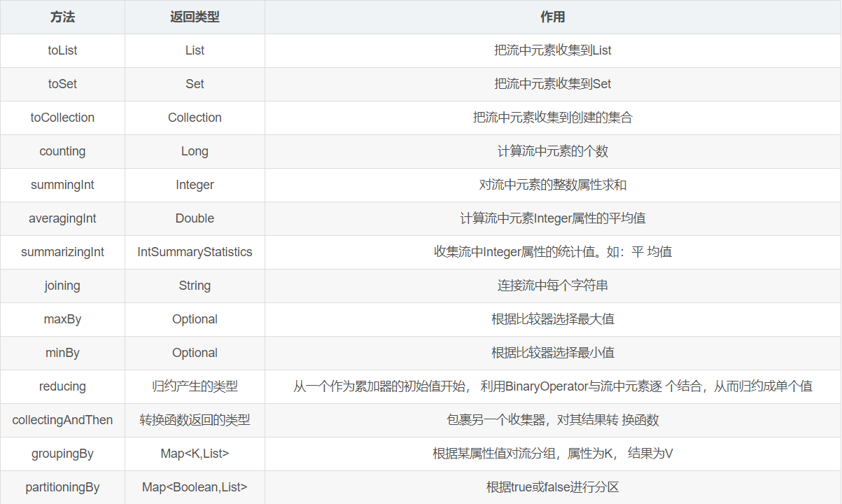Click the joining method cell

62,286
